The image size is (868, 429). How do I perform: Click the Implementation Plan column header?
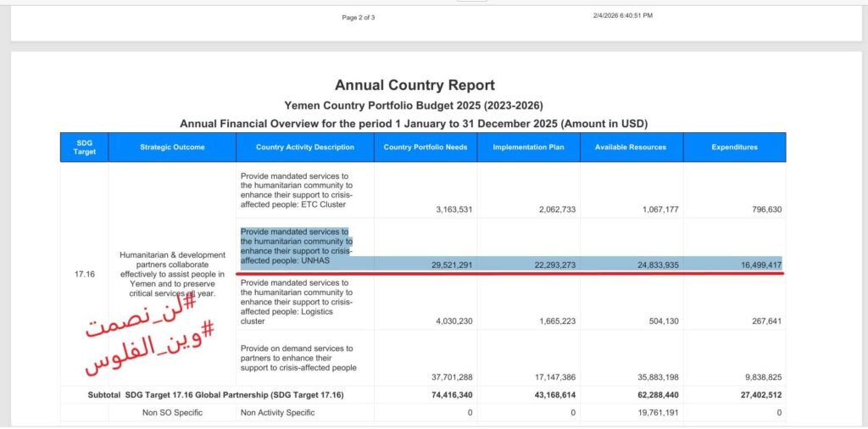529,148
